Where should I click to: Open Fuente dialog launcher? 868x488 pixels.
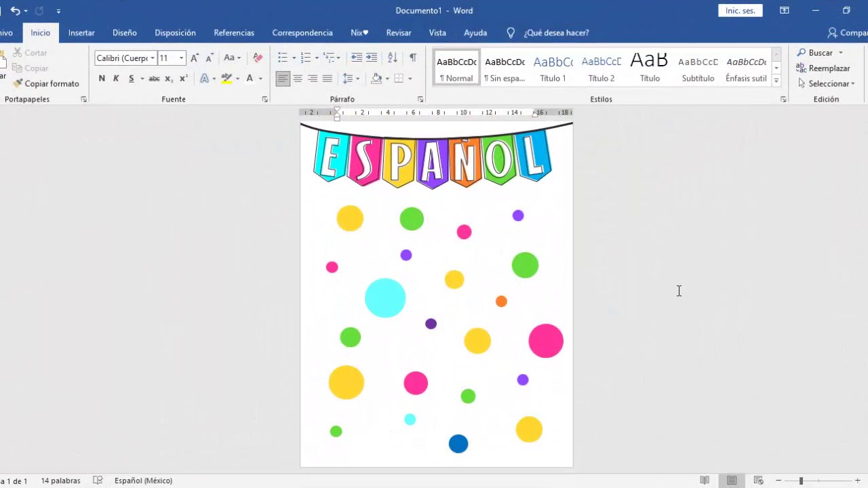[x=265, y=100]
